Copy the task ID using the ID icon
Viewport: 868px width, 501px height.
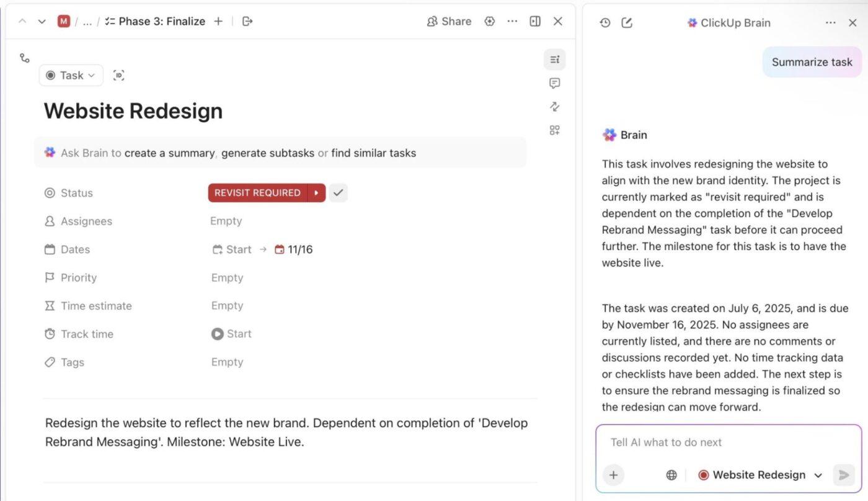118,75
